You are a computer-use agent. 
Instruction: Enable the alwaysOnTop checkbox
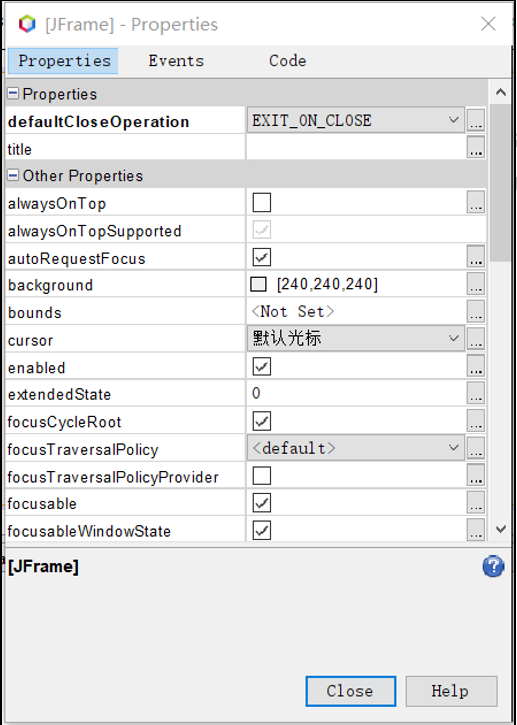(262, 203)
